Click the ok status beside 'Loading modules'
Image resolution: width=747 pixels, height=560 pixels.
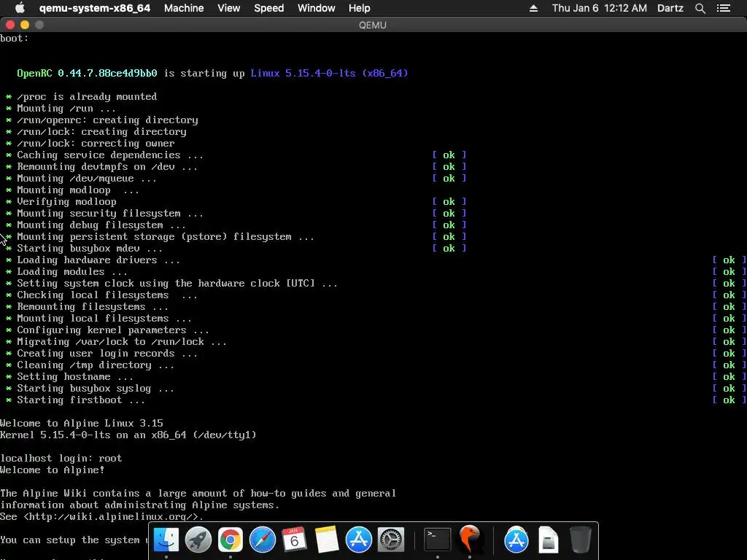point(729,271)
